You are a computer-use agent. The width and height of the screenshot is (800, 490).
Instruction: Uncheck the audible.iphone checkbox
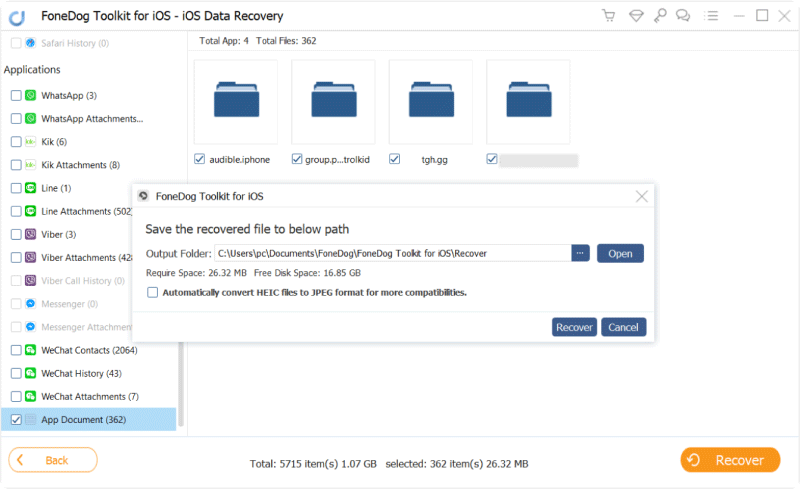199,159
